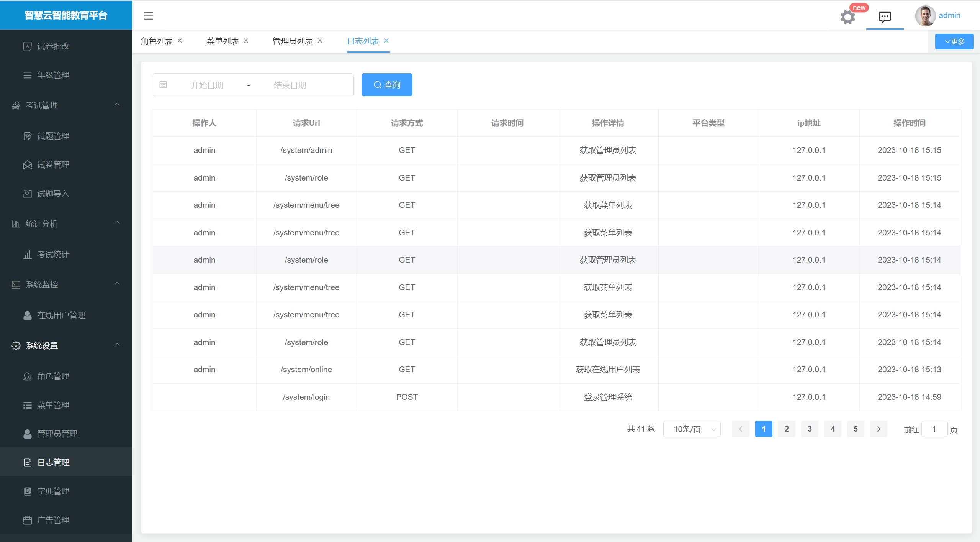Switch to the 菜单列表 tab
The height and width of the screenshot is (542, 980).
pos(223,41)
